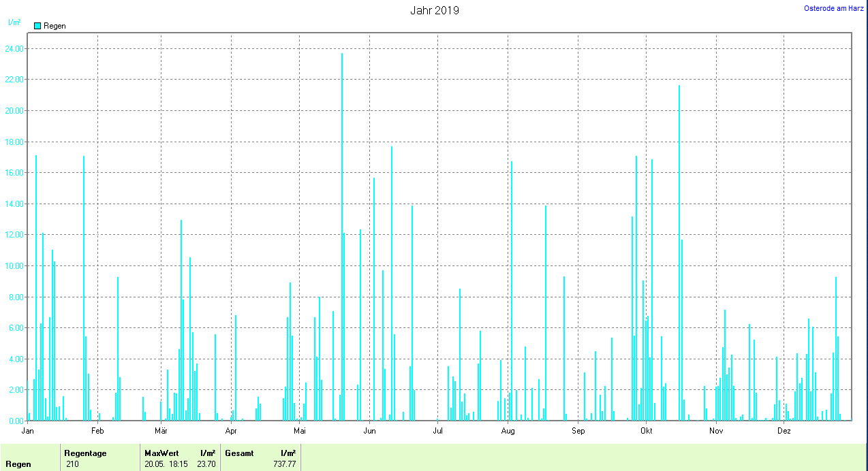Select the Okt month axis label
The width and height of the screenshot is (868, 471).
pos(647,431)
